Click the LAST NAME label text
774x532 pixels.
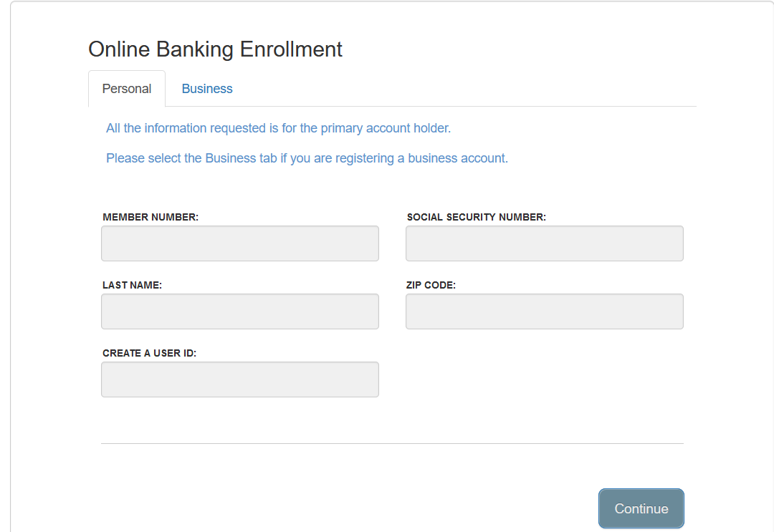(133, 285)
